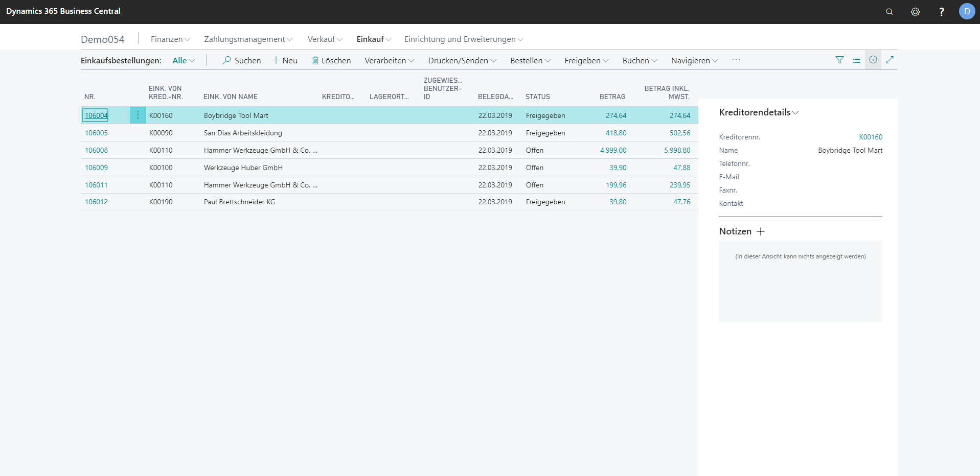Add a new note with plus icon
Screen dimensions: 980x476
[x=761, y=231]
